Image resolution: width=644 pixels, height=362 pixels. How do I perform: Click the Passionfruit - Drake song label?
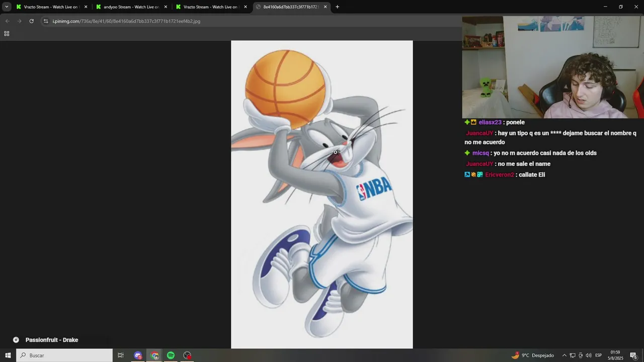[x=52, y=340]
